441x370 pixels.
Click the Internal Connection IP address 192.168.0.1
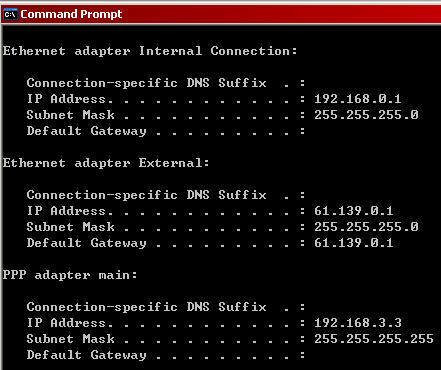click(358, 99)
